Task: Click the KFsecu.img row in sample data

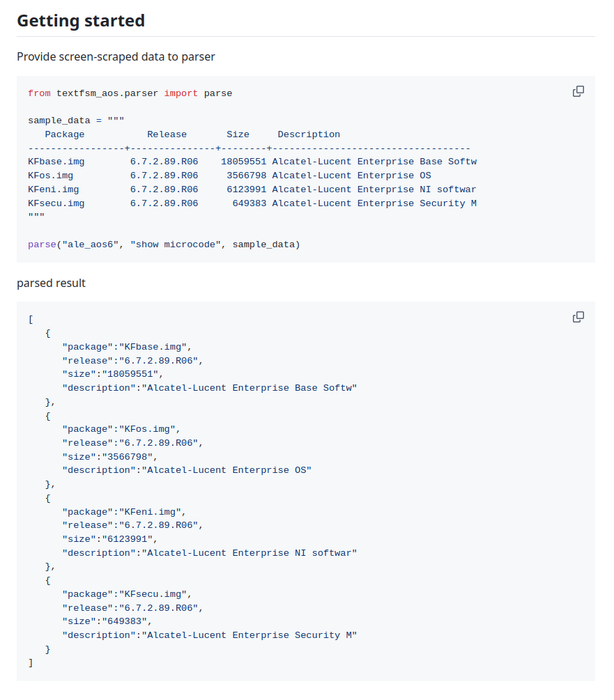Action: tap(252, 203)
